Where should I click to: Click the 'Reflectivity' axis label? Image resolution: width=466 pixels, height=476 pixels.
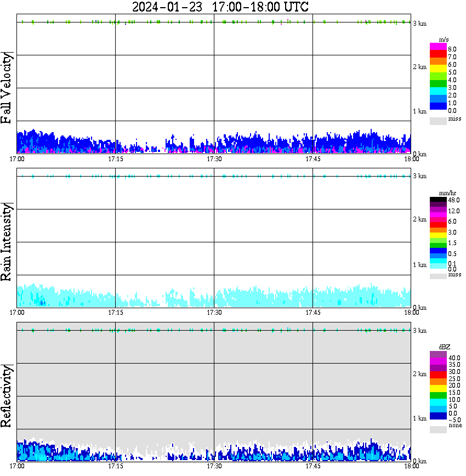[7, 396]
